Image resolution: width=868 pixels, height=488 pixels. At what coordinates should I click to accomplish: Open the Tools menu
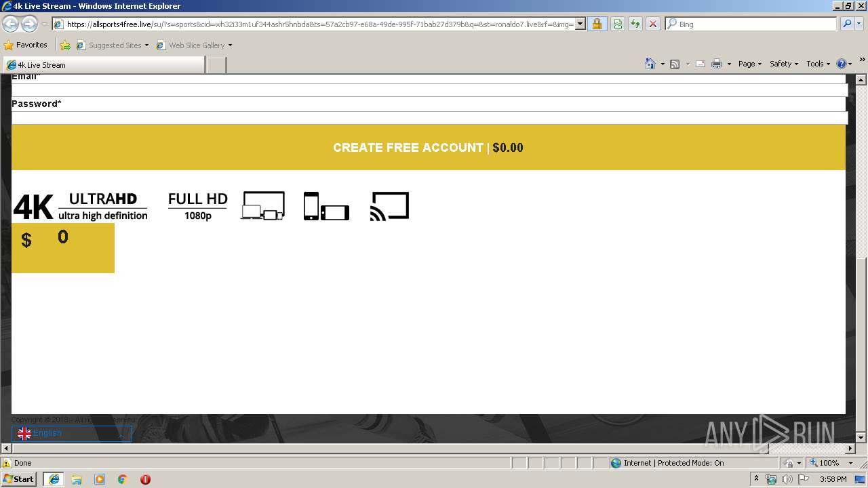[x=818, y=64]
